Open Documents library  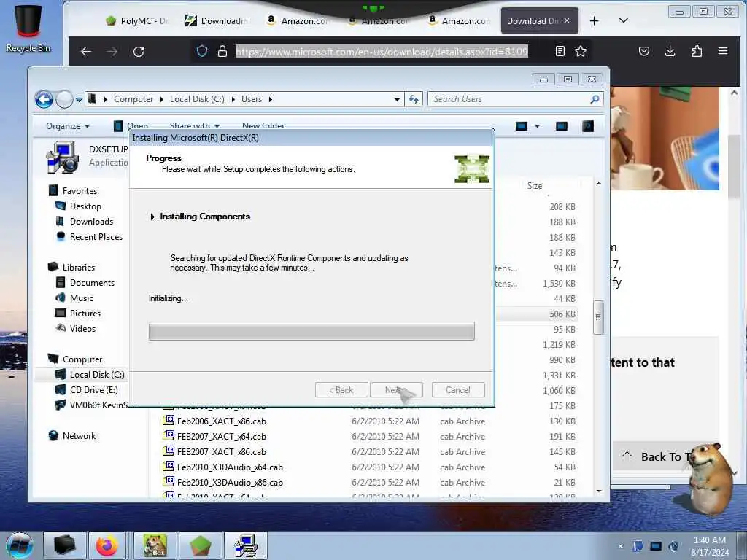click(x=92, y=282)
